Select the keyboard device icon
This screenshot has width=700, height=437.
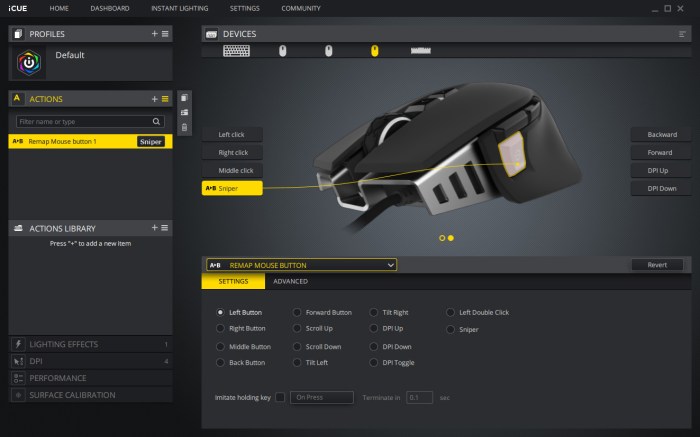click(x=236, y=50)
